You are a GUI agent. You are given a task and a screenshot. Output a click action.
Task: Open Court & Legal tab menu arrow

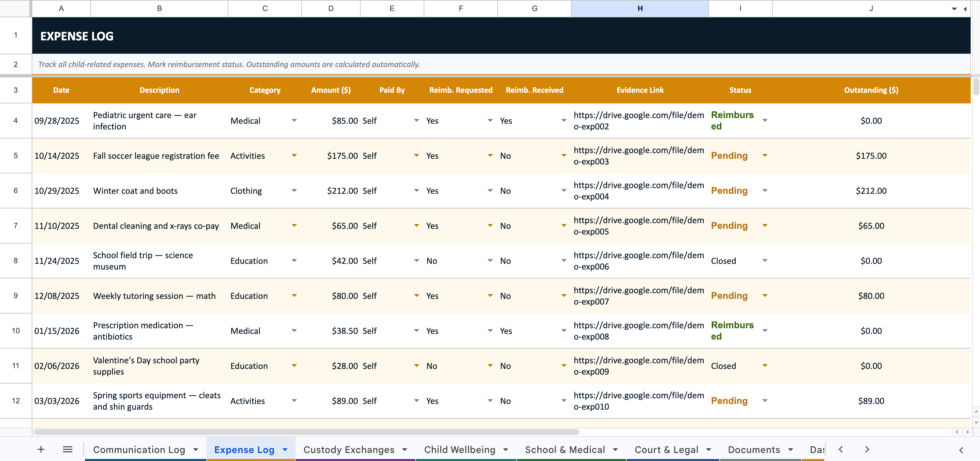708,450
